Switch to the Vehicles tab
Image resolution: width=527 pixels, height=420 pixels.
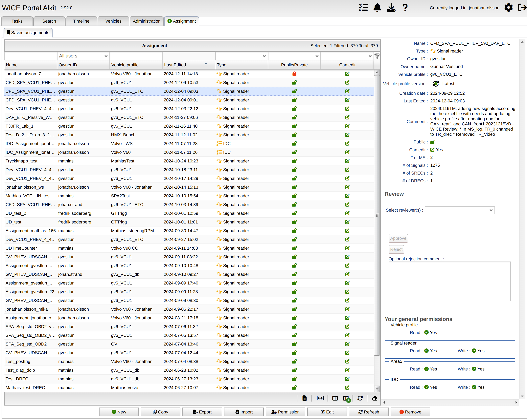(x=113, y=21)
